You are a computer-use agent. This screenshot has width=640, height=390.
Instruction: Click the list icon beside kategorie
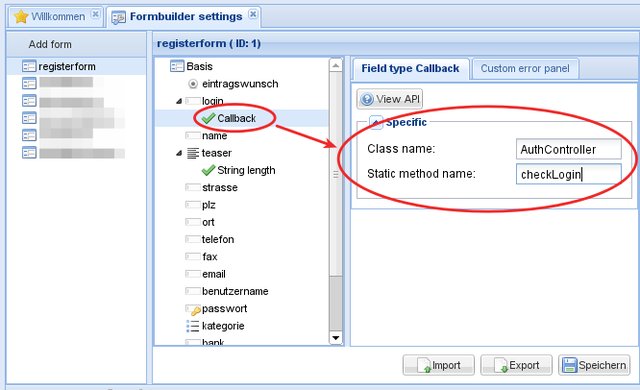(x=193, y=326)
